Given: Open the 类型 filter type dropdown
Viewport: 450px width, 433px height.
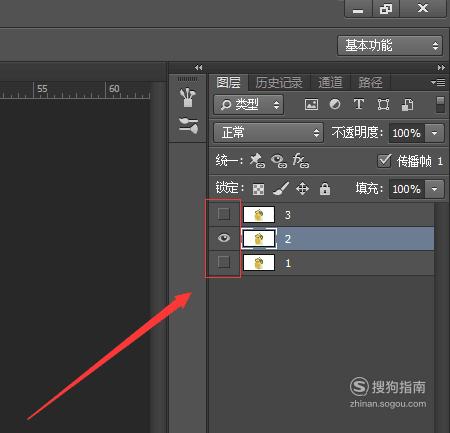Looking at the screenshot, I should pos(248,105).
